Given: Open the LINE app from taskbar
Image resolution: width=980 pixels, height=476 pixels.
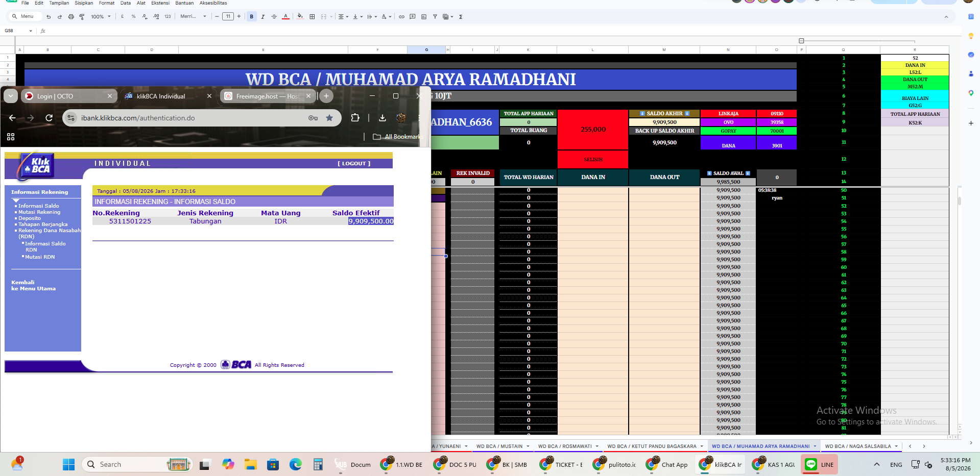Looking at the screenshot, I should 820,464.
